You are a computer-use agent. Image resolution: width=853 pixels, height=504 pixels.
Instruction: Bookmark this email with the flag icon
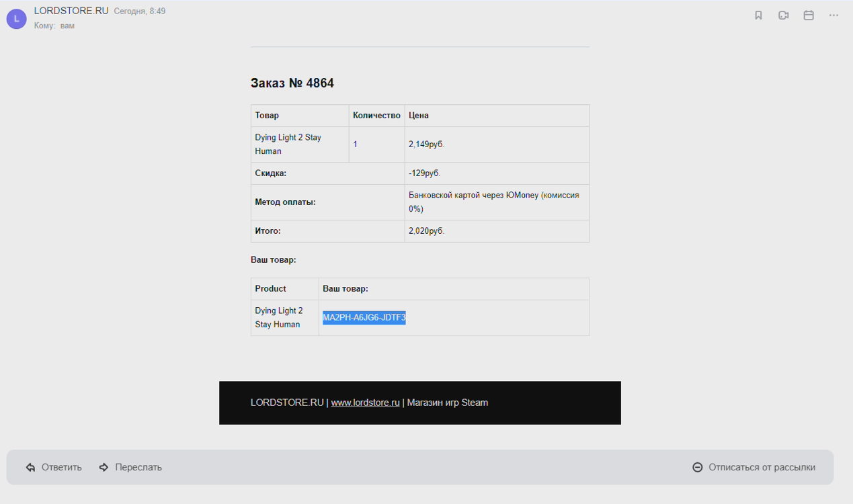click(758, 15)
